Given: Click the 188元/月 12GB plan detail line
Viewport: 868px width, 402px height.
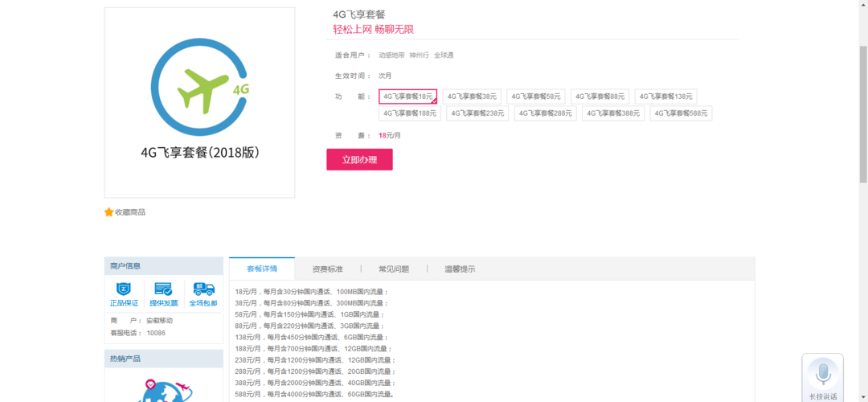Looking at the screenshot, I should pos(313,348).
